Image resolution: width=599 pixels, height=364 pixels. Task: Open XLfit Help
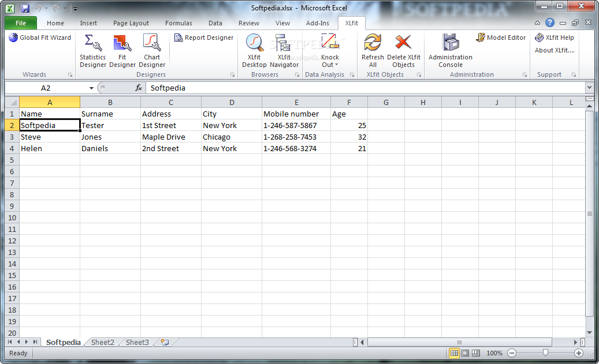555,37
